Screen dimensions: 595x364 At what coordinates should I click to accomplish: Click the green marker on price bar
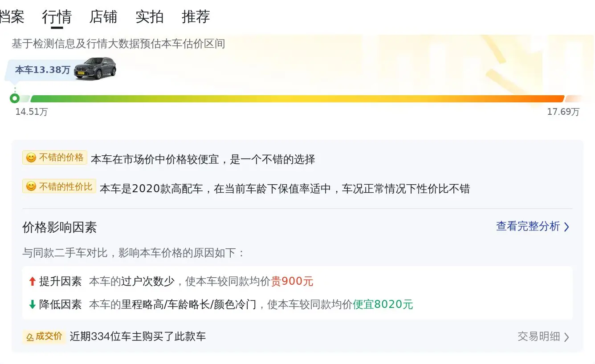pyautogui.click(x=15, y=98)
